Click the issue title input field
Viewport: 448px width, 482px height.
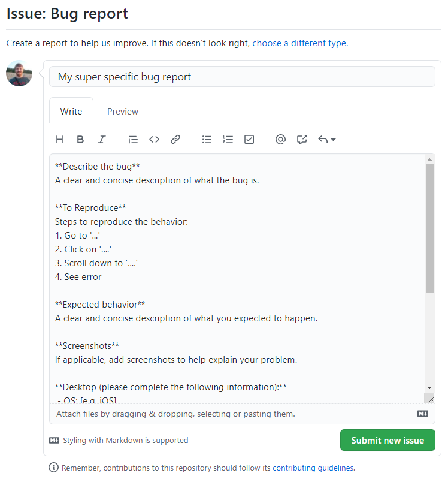tap(242, 77)
